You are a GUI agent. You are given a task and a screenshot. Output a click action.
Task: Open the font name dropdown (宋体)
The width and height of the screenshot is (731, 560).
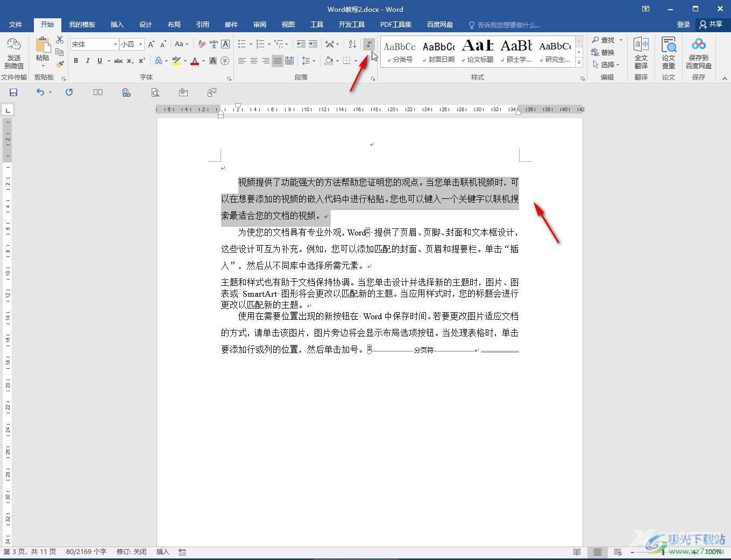point(115,45)
